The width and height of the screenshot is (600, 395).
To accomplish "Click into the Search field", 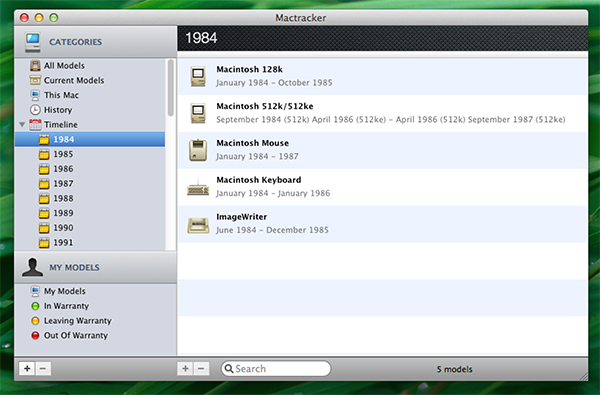I will 276,369.
